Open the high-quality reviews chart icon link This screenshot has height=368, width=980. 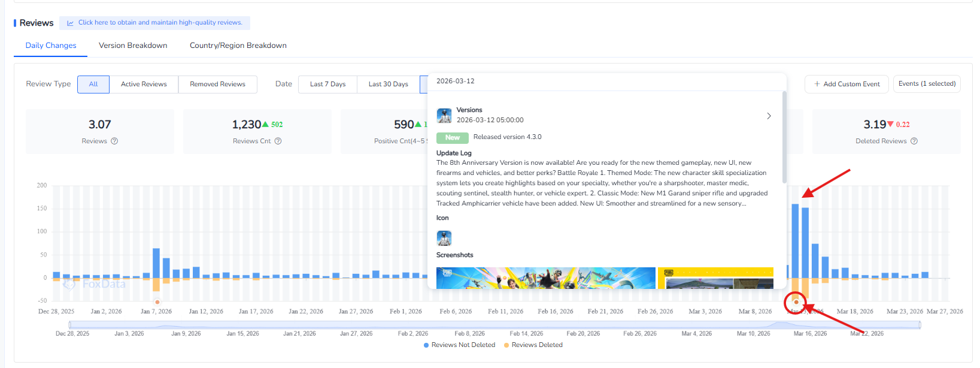click(70, 23)
